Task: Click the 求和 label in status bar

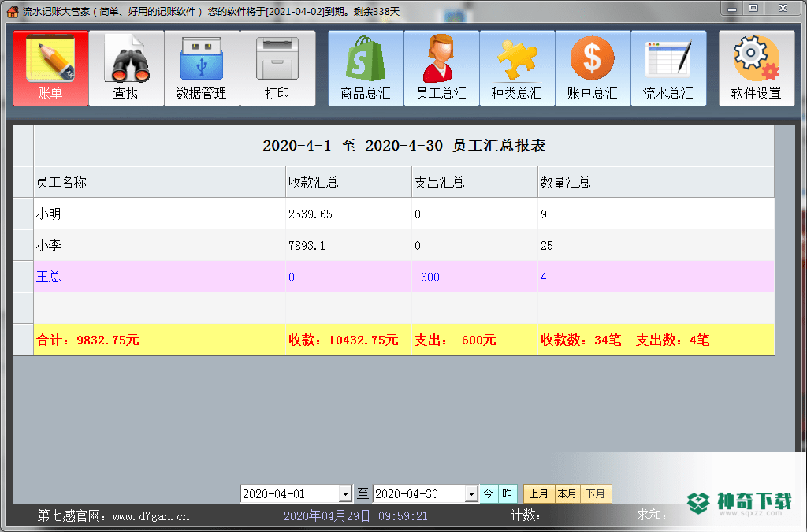Action: pyautogui.click(x=652, y=515)
